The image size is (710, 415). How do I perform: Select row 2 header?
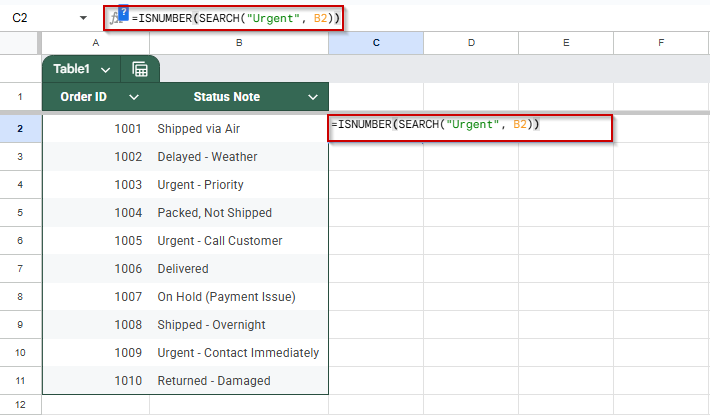point(20,129)
